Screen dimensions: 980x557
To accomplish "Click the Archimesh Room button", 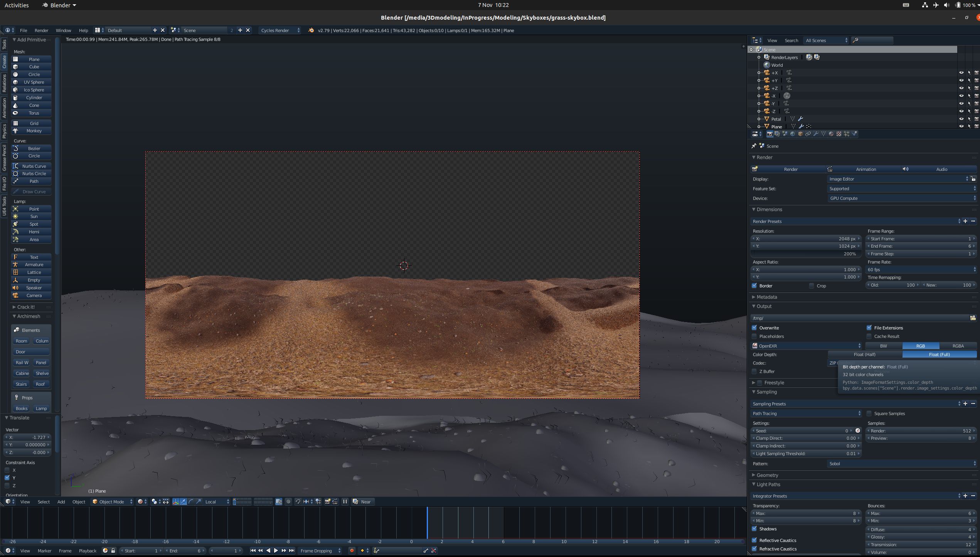I will coord(21,341).
